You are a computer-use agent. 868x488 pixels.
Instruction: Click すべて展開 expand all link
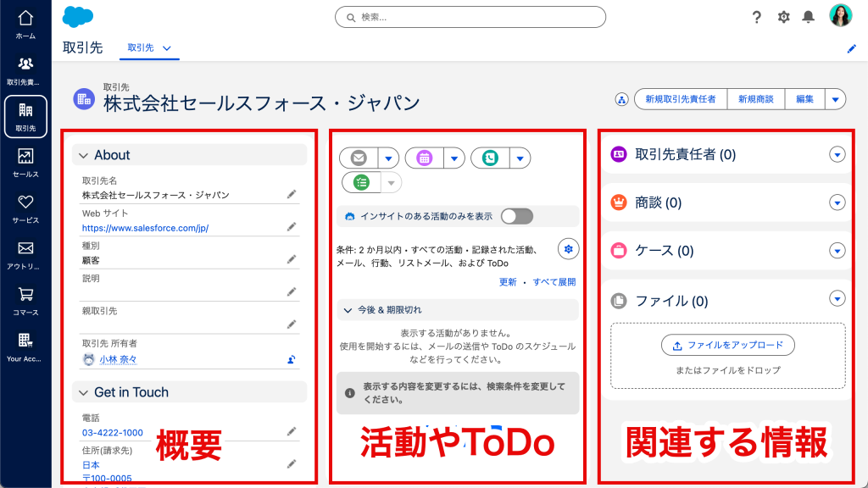pyautogui.click(x=554, y=282)
